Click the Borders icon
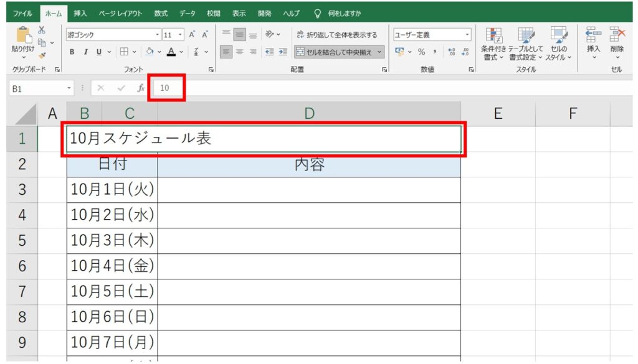 (x=124, y=52)
